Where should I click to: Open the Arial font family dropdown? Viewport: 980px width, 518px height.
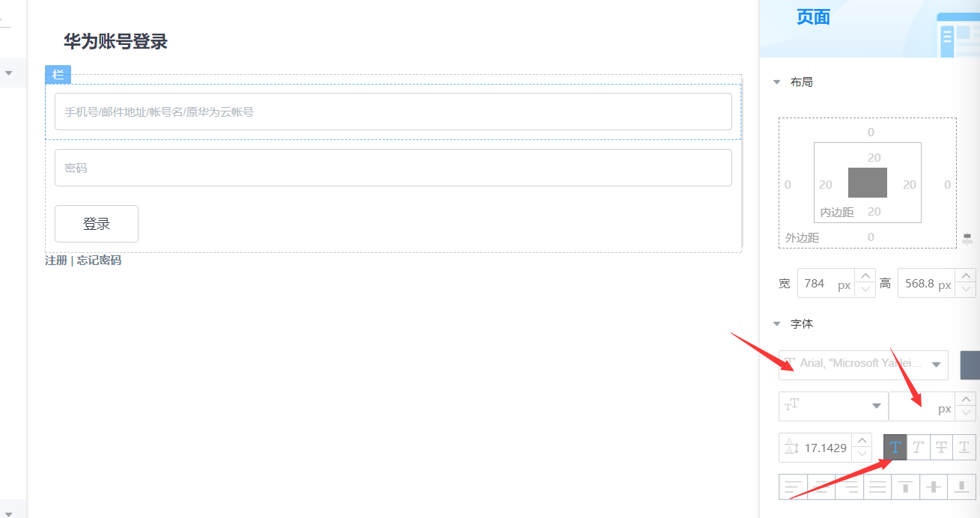863,365
